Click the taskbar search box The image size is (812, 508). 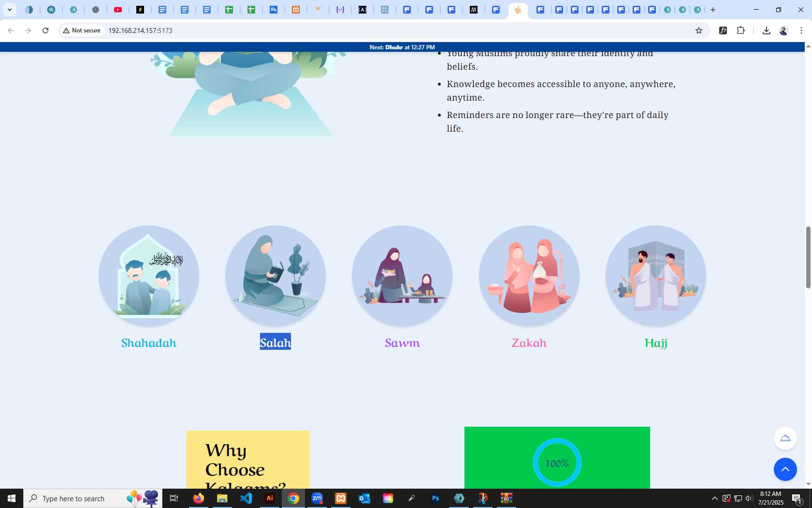pyautogui.click(x=93, y=498)
